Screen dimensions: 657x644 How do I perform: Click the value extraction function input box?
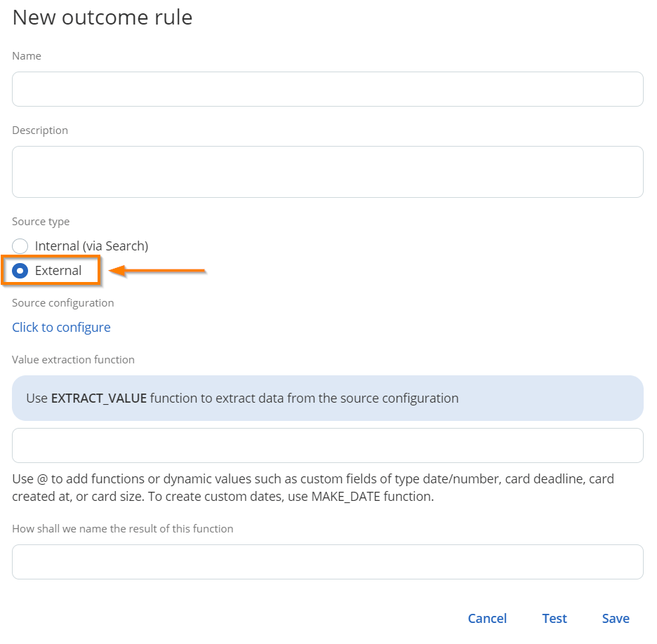[x=327, y=445]
